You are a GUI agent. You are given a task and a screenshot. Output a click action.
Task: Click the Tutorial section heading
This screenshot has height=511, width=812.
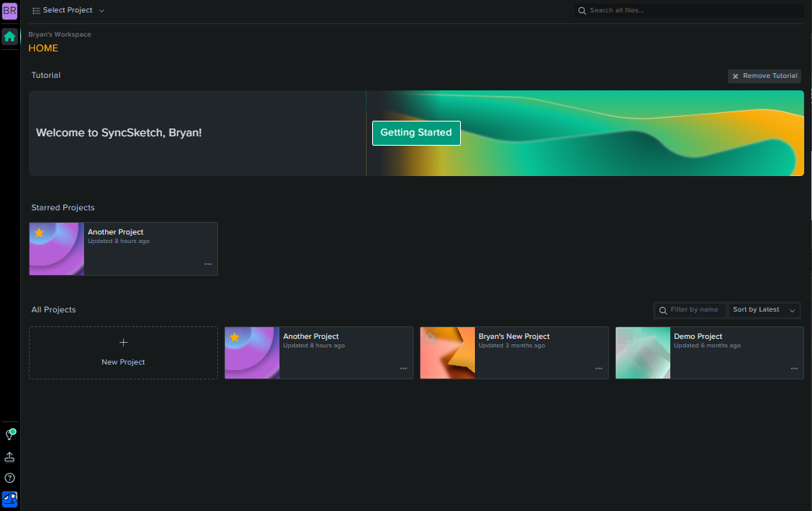point(46,75)
